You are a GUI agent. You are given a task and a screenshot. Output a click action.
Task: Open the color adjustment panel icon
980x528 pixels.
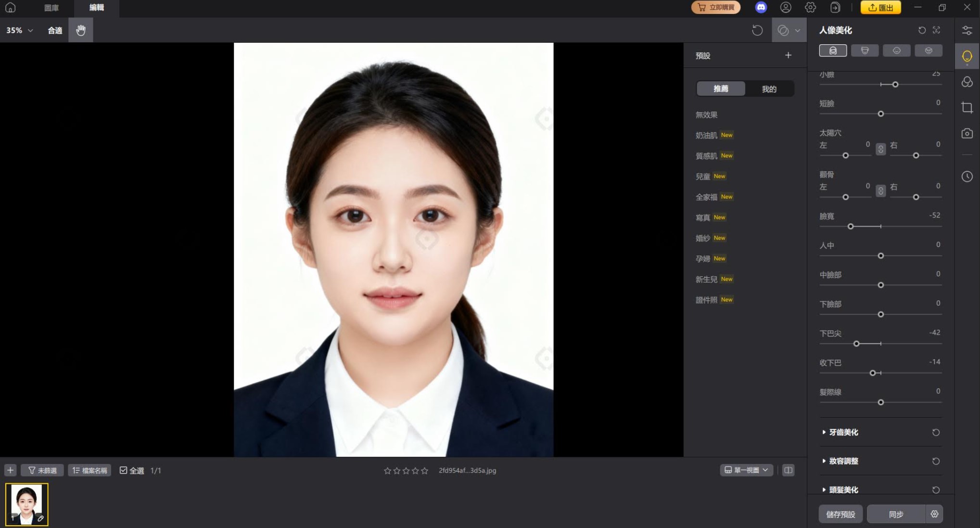967,82
